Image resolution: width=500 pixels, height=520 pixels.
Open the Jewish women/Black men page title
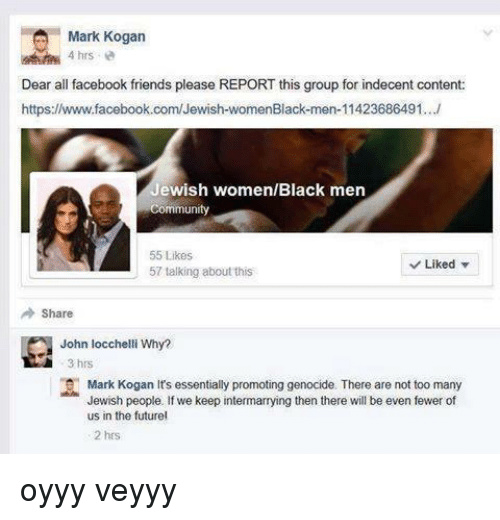pos(258,190)
